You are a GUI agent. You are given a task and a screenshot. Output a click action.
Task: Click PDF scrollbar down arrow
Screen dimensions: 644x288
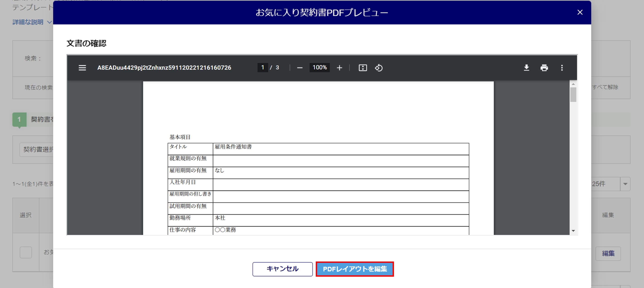[573, 231]
